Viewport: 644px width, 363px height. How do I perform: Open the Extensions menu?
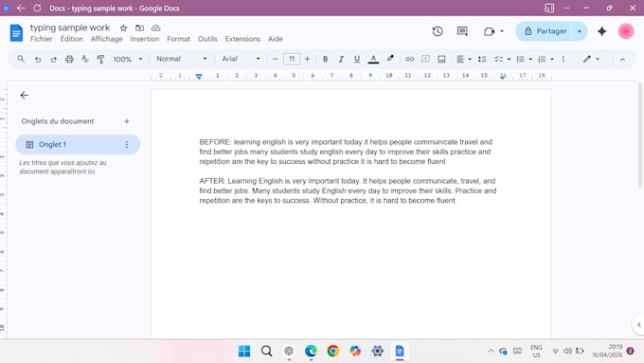242,39
